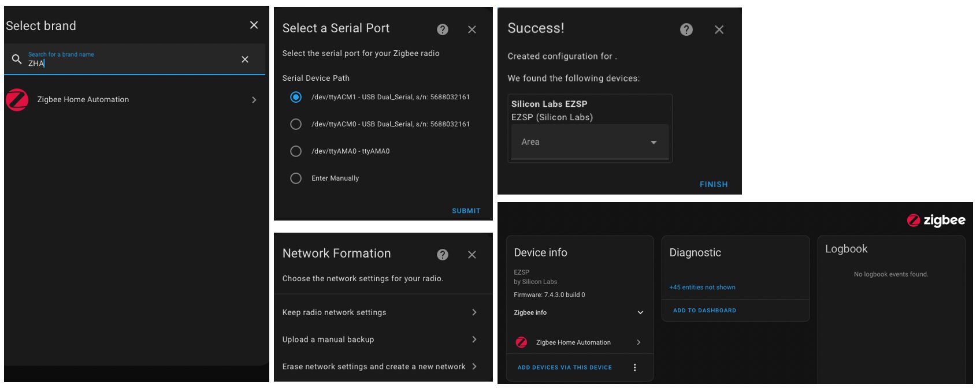Open help for Select a Serial Port

pyautogui.click(x=443, y=29)
